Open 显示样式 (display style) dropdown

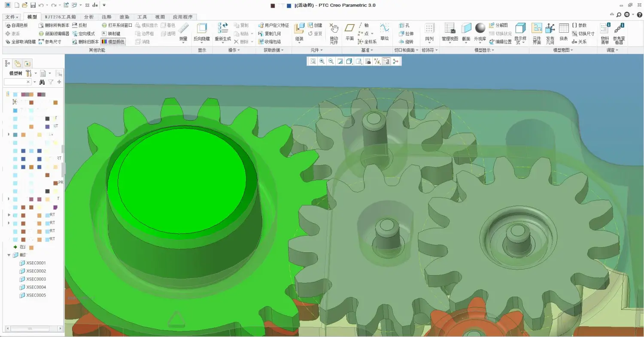pos(520,34)
